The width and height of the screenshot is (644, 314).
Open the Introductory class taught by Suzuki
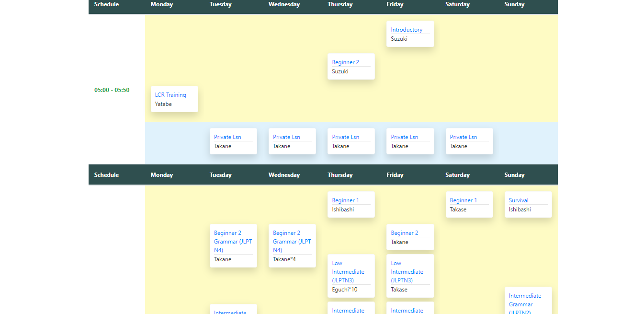[407, 30]
